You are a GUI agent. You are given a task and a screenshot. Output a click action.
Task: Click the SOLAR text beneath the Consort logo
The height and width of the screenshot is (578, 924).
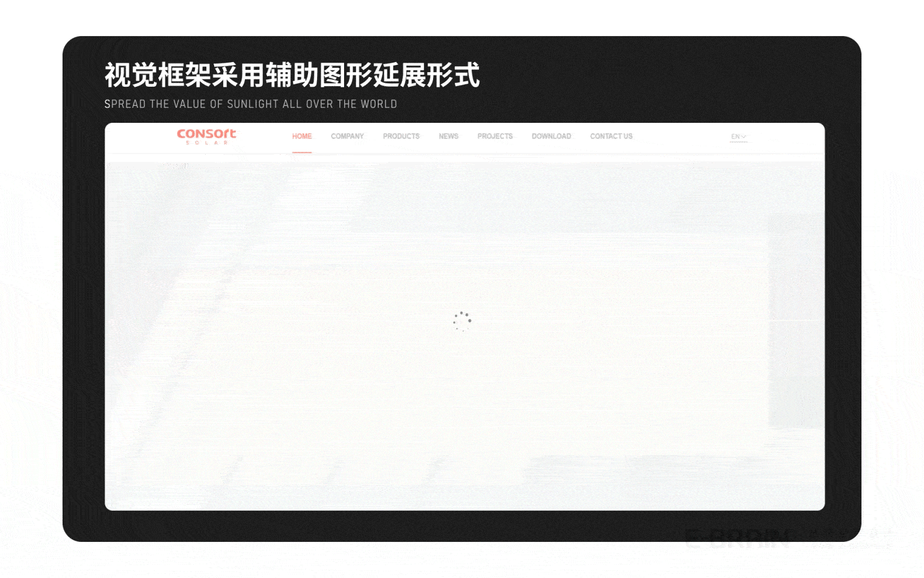(206, 143)
